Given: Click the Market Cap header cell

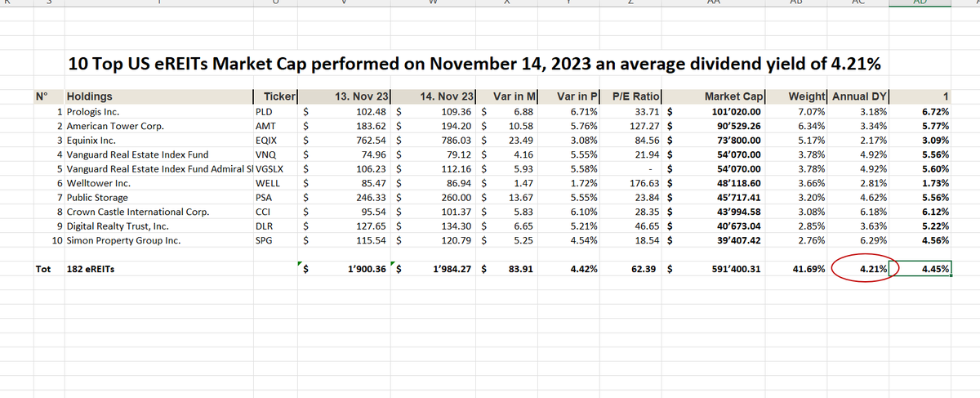Looking at the screenshot, I should click(x=733, y=96).
